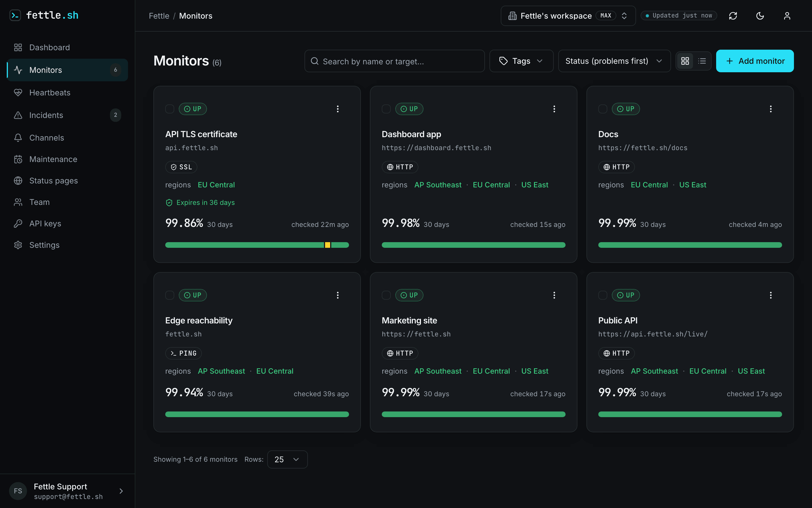The image size is (812, 508).
Task: Open Incidents in the sidebar
Action: pyautogui.click(x=67, y=115)
